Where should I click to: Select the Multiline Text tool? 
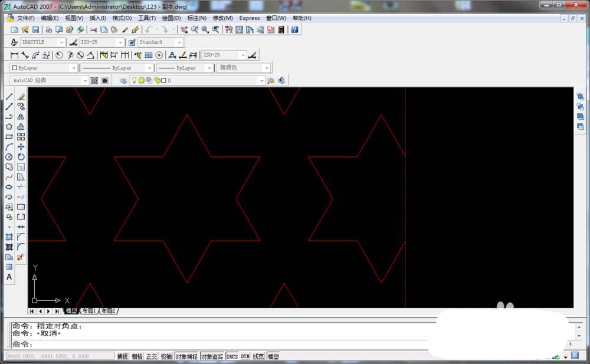pos(9,277)
